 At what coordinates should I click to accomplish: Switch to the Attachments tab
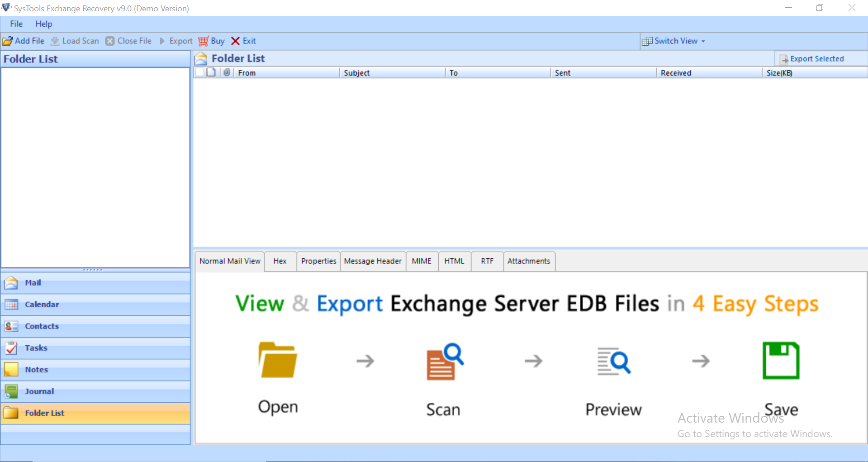[529, 261]
